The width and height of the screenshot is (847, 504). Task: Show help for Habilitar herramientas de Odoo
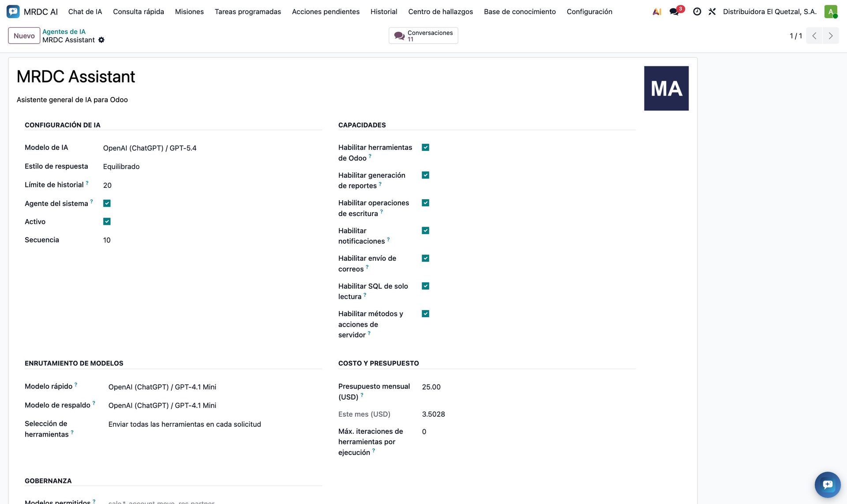(x=370, y=156)
